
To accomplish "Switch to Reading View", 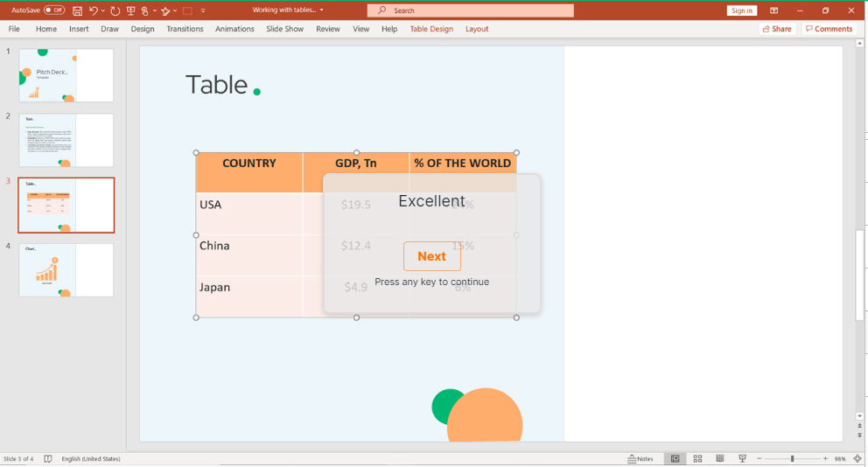I will click(719, 459).
